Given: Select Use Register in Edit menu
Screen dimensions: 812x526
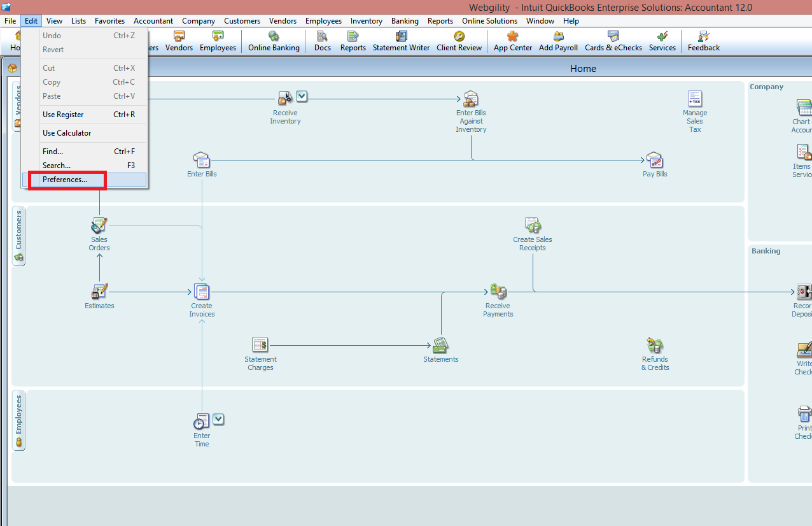Looking at the screenshot, I should pyautogui.click(x=84, y=115).
